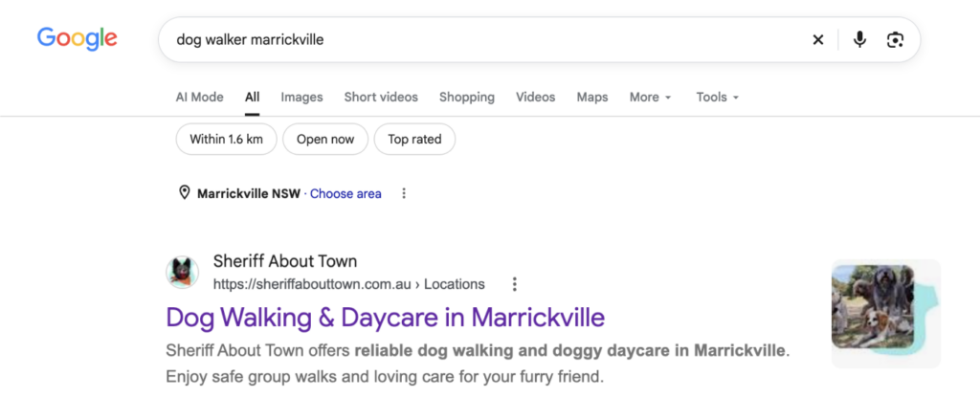Open Maps tab

[x=592, y=97]
